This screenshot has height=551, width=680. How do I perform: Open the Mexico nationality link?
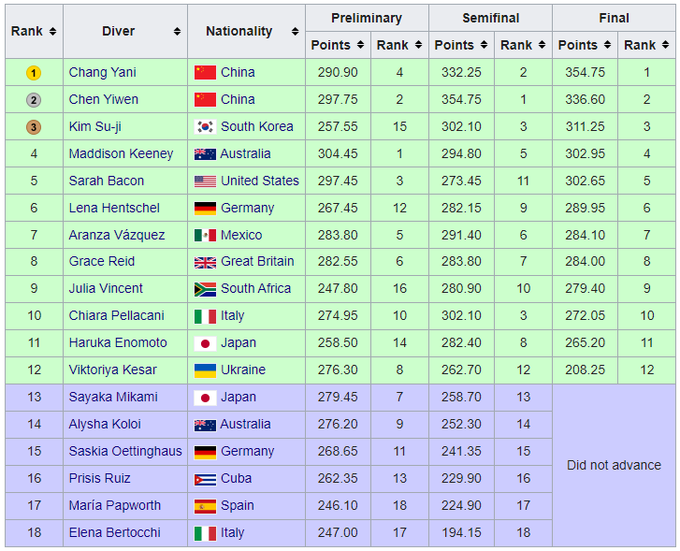241,235
